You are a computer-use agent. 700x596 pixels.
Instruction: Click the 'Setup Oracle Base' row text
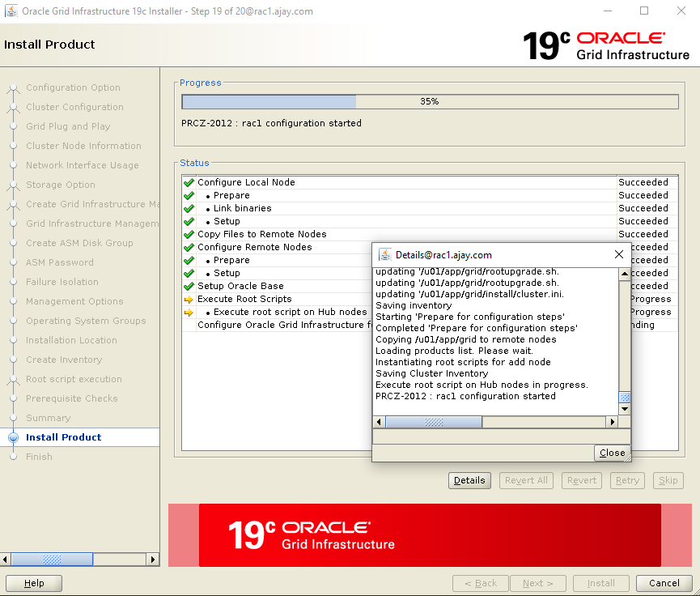tap(240, 286)
